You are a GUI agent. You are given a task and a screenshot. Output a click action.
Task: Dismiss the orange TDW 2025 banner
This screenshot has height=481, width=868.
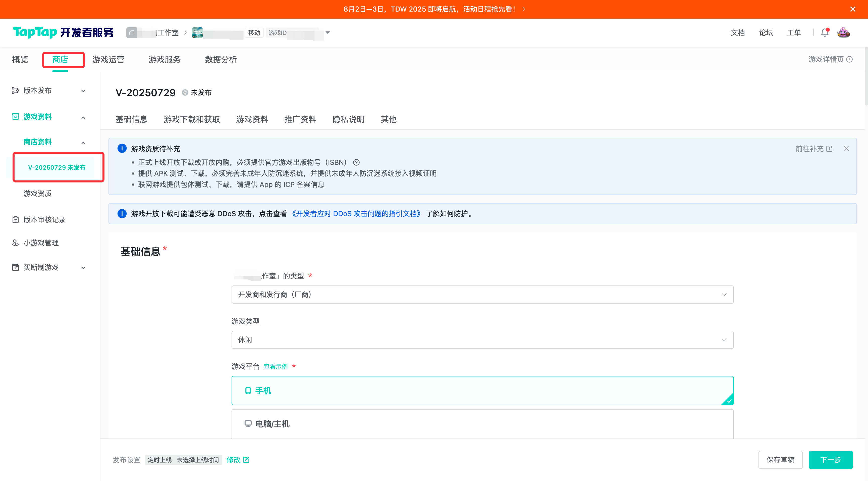tap(852, 9)
